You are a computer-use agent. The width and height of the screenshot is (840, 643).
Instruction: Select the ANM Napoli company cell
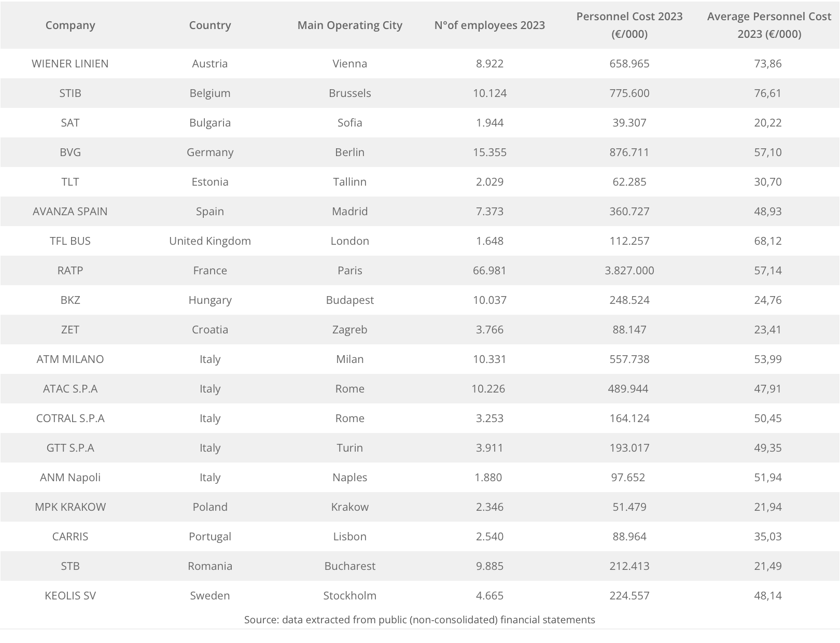[x=70, y=478]
